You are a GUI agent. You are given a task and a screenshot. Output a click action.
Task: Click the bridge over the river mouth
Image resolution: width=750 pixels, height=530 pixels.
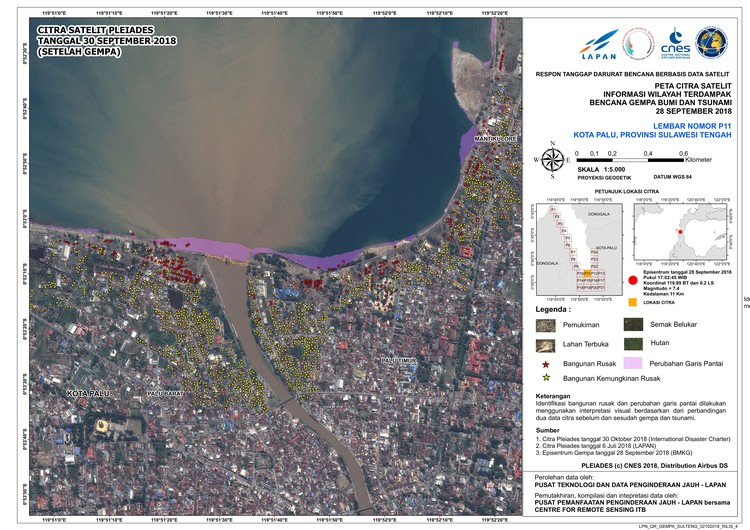point(227,259)
